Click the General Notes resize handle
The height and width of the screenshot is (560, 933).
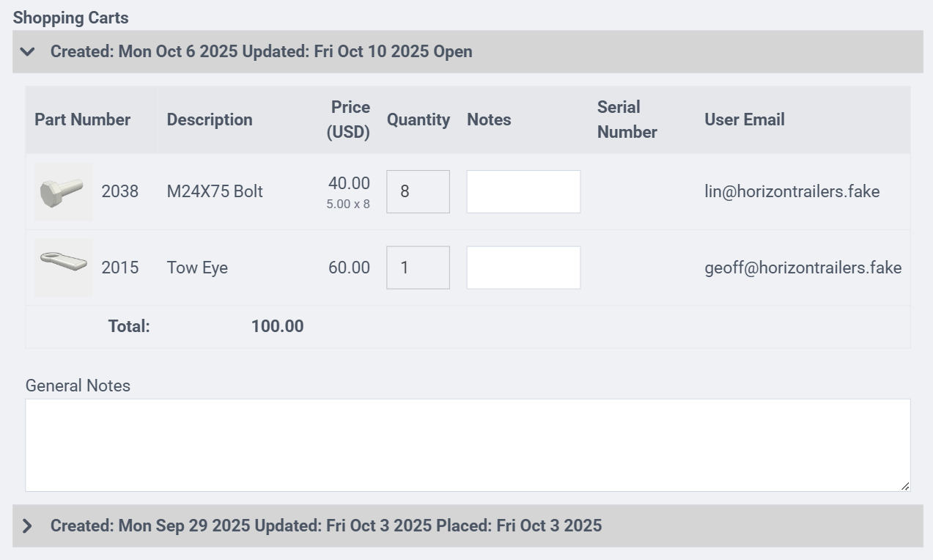(x=905, y=486)
